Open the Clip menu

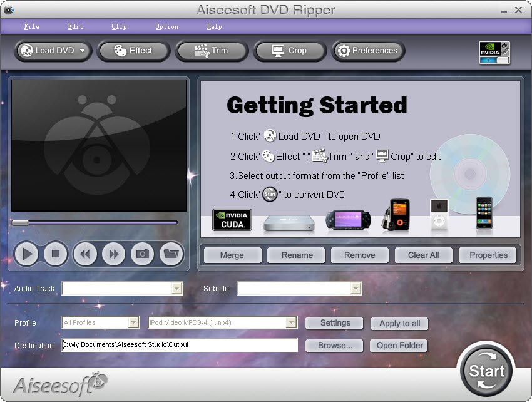[x=119, y=26]
